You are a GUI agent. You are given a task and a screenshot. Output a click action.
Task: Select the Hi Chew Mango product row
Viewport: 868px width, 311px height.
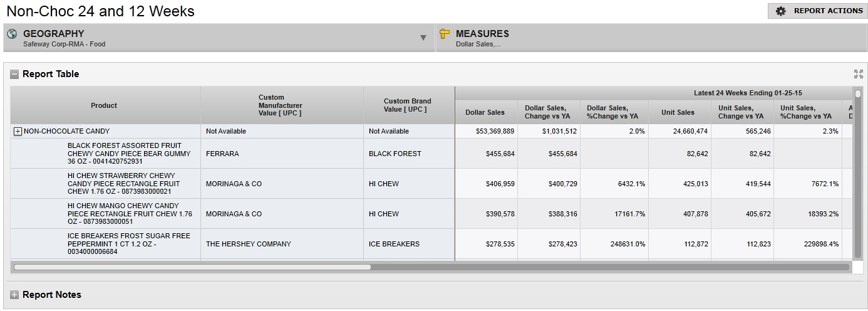[x=129, y=214]
